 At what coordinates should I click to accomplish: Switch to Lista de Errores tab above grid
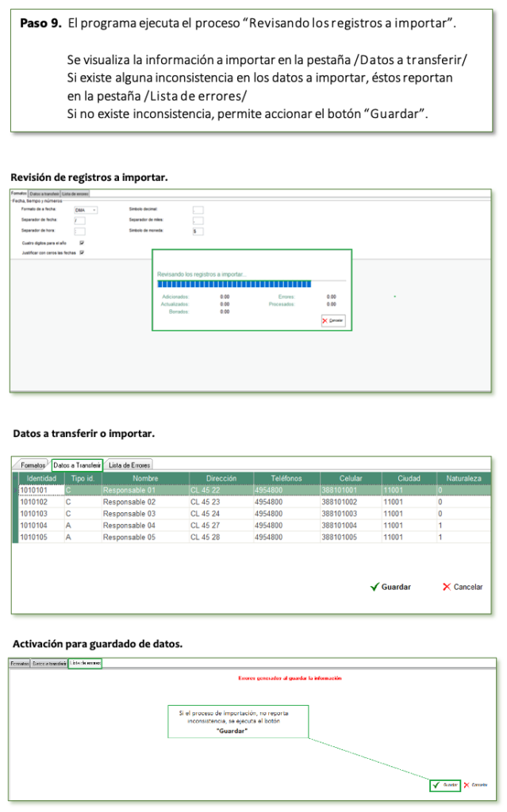pyautogui.click(x=129, y=465)
